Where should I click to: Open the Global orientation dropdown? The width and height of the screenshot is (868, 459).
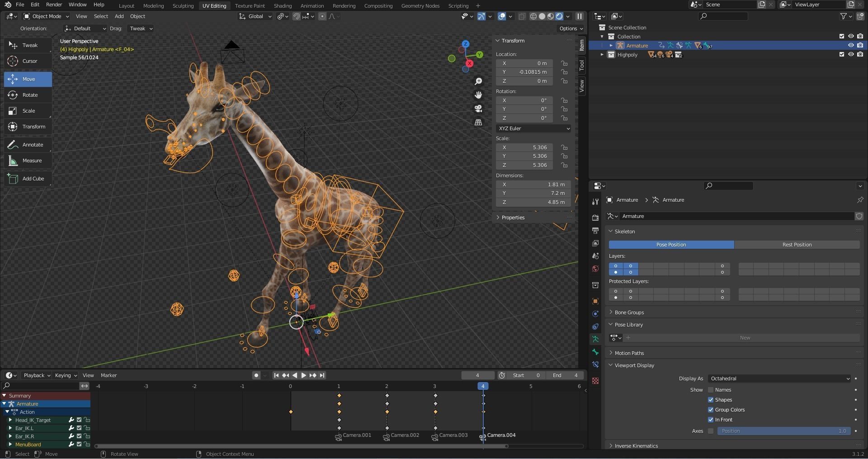[x=255, y=16]
